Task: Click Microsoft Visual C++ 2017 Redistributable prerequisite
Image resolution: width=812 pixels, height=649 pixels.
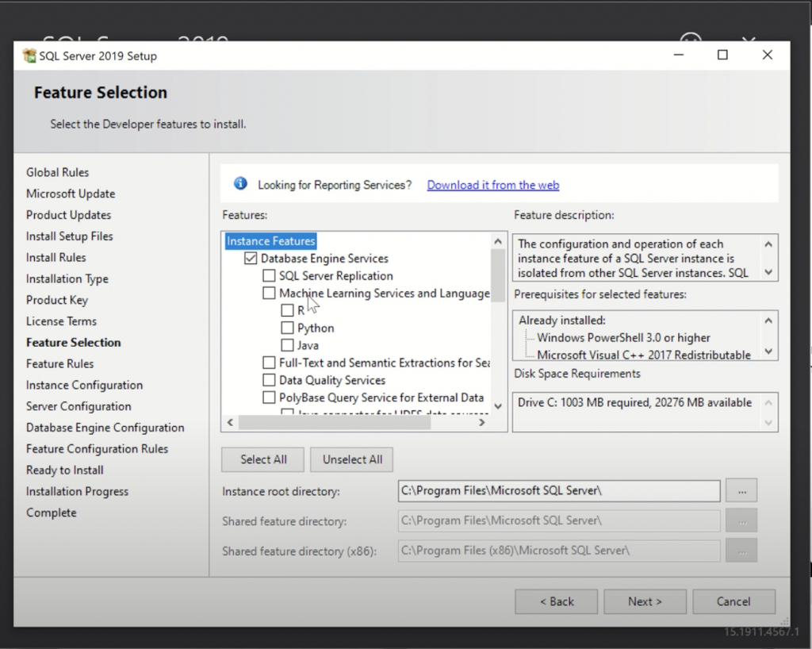Action: 644,355
